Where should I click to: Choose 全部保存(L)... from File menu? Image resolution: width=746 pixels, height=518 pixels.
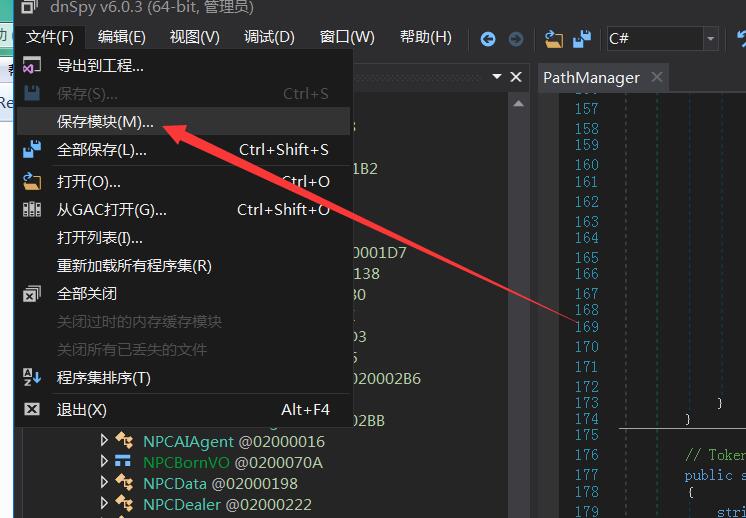(x=101, y=150)
